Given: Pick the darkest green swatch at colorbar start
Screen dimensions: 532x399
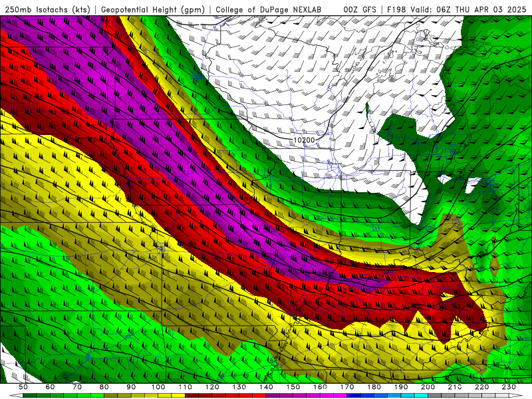Looking at the screenshot, I should [x=30, y=396].
